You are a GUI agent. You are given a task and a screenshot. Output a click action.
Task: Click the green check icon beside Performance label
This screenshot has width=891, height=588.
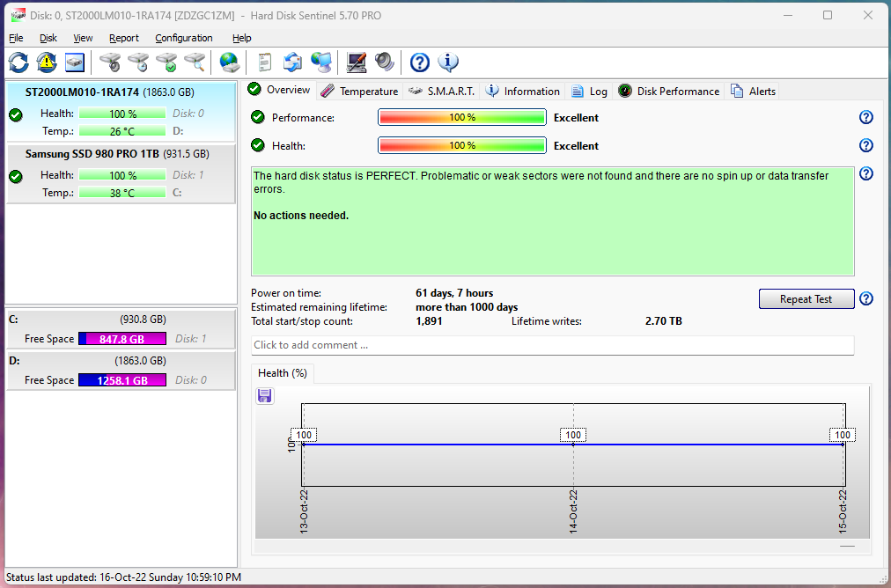pos(258,117)
